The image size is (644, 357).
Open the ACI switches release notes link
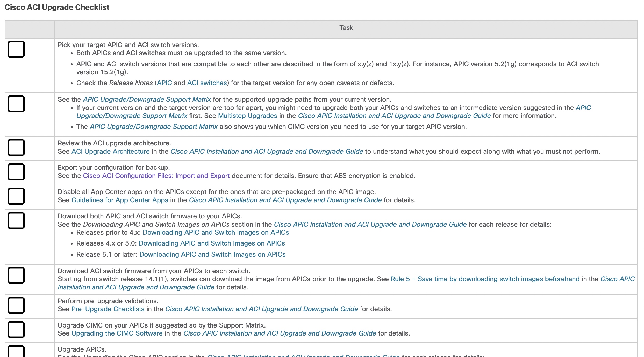(x=207, y=83)
